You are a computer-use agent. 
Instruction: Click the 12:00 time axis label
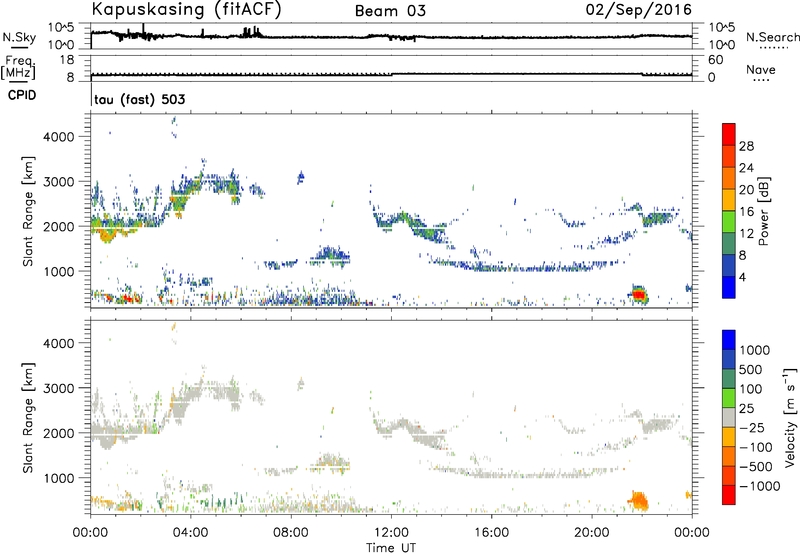[x=391, y=533]
